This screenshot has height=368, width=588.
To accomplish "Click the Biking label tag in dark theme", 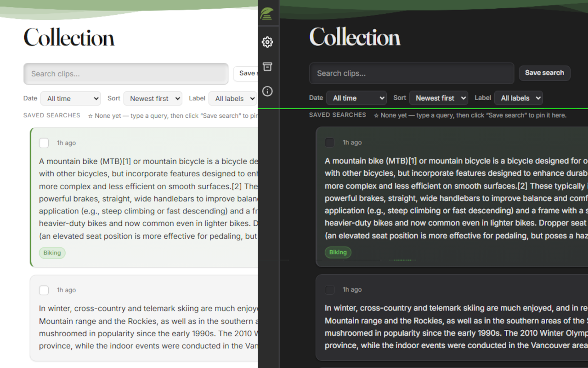I will coord(338,253).
